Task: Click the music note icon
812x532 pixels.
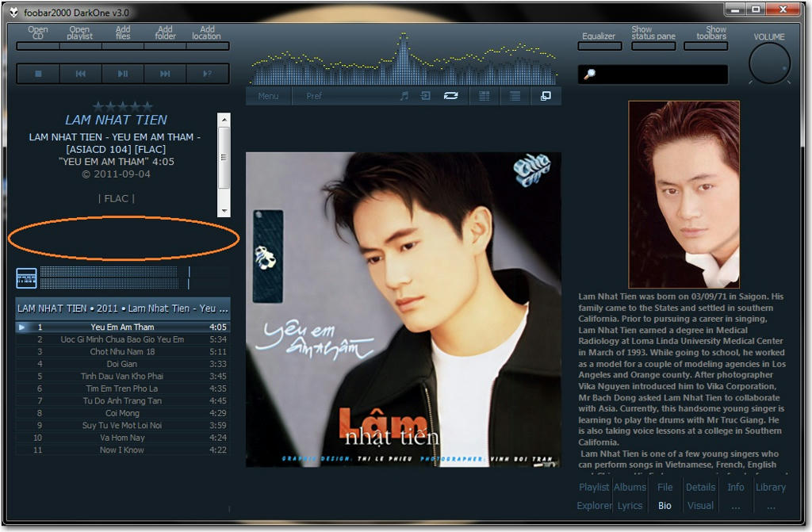Action: [x=404, y=96]
